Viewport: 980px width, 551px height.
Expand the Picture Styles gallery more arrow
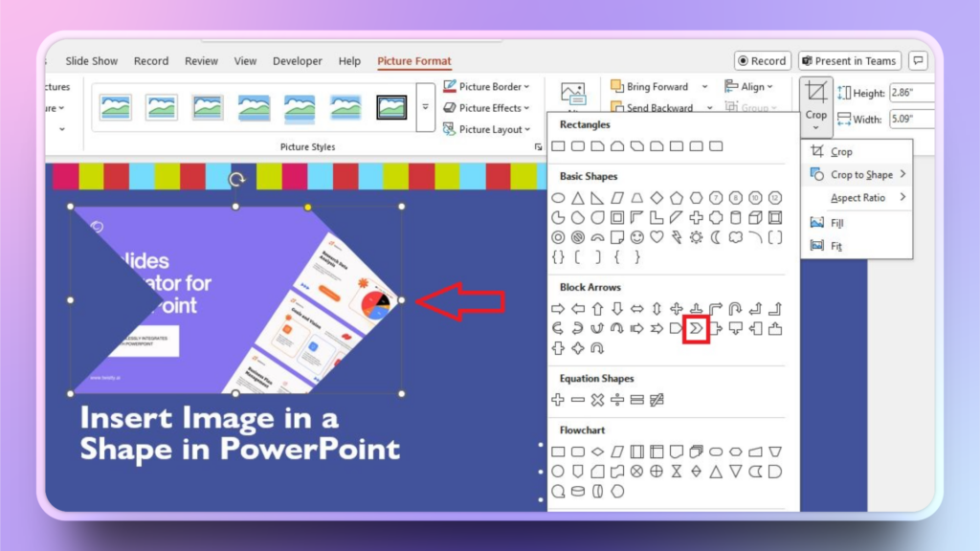[426, 107]
